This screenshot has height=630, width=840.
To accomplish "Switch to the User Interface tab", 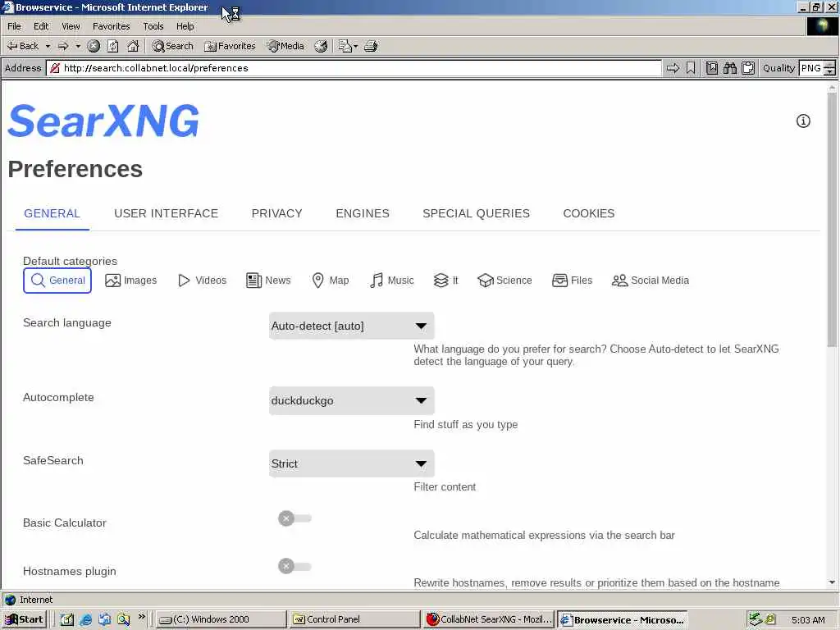I will click(166, 213).
